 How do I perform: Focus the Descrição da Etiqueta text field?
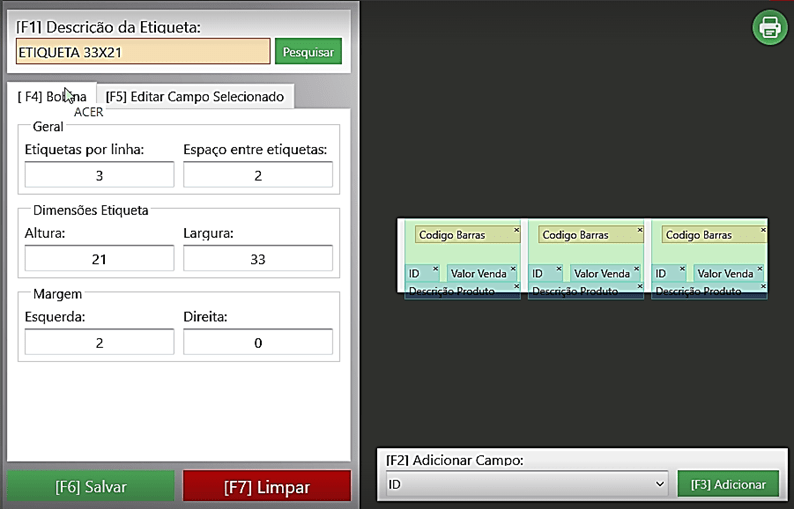143,52
